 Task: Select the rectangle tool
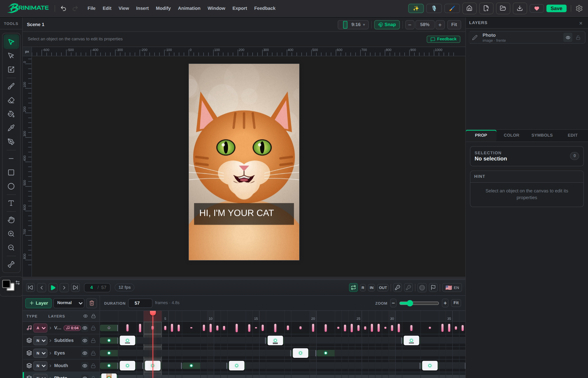click(11, 172)
